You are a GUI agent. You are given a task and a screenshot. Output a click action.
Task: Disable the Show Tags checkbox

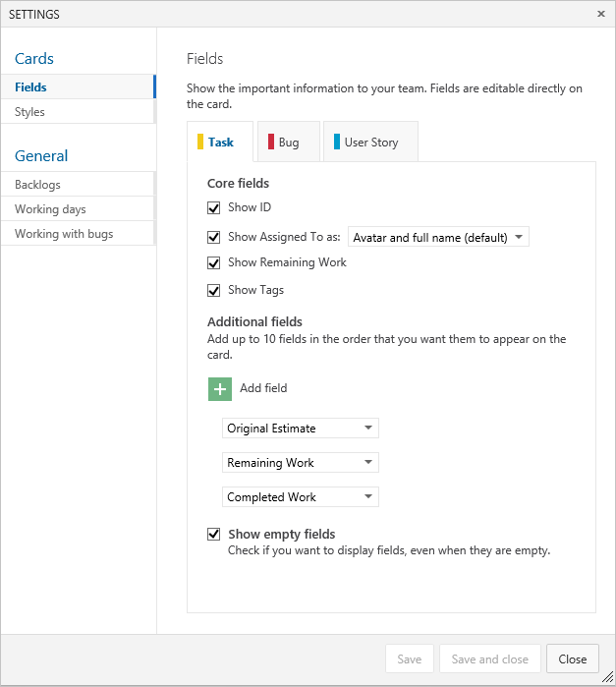tap(213, 291)
